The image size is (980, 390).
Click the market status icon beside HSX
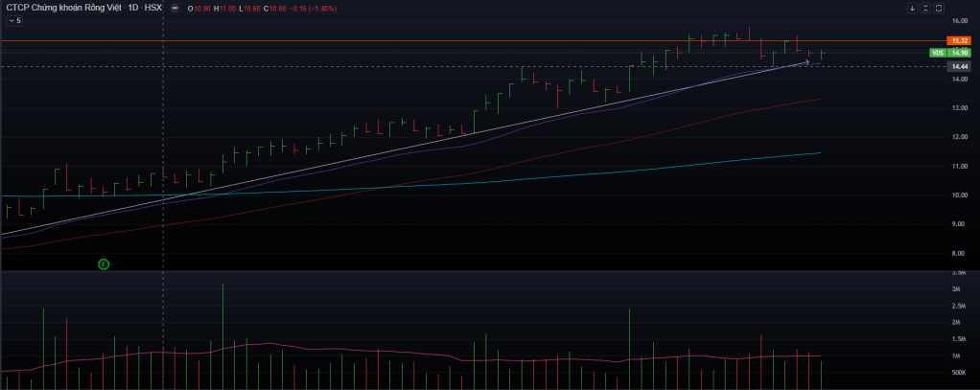tap(173, 8)
